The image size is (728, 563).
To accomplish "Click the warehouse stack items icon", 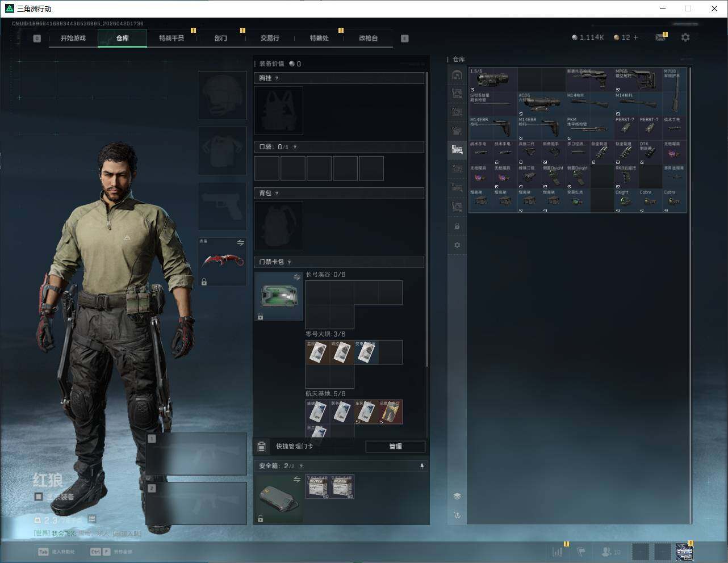I will click(x=457, y=496).
